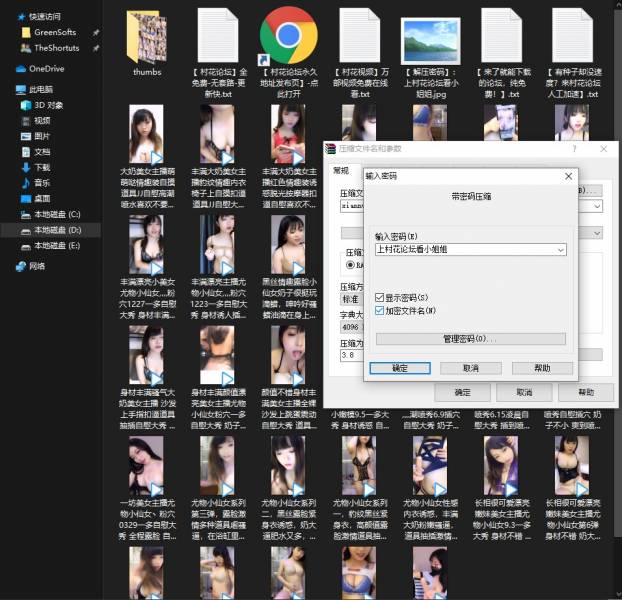Select the 视频 videos folder icon
Screen dimensions: 622x600
(x=26, y=120)
